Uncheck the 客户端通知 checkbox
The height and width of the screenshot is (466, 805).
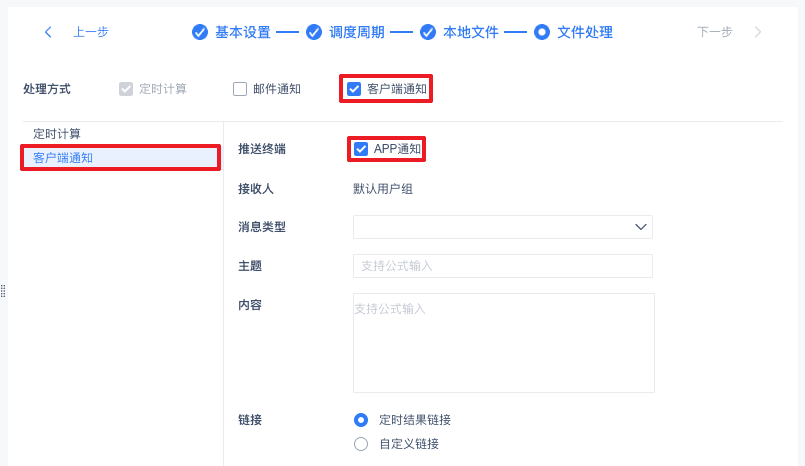(x=354, y=89)
